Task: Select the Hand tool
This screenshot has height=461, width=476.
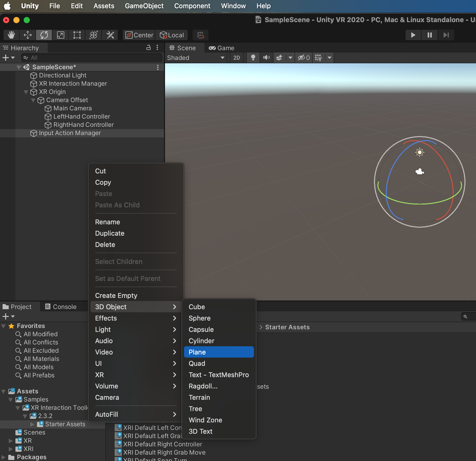Action: coord(11,35)
